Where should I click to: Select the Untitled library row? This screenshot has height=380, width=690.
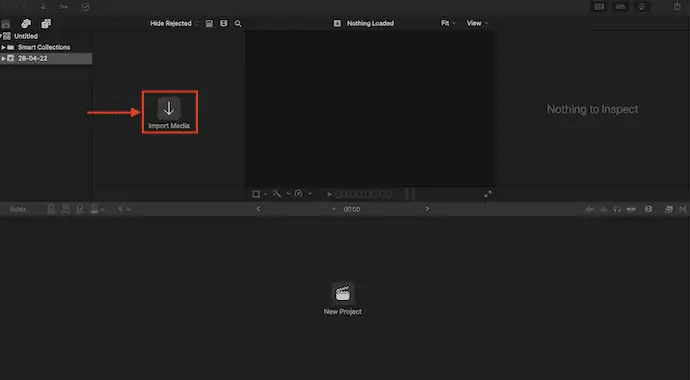46,36
